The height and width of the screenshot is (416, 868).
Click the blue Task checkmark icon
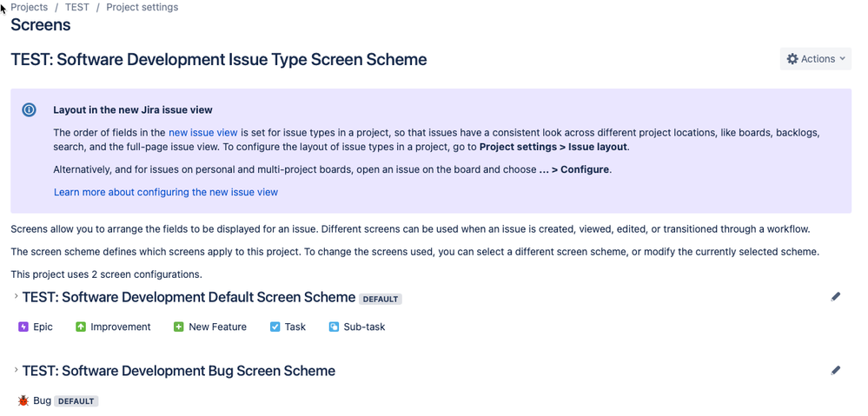click(275, 327)
